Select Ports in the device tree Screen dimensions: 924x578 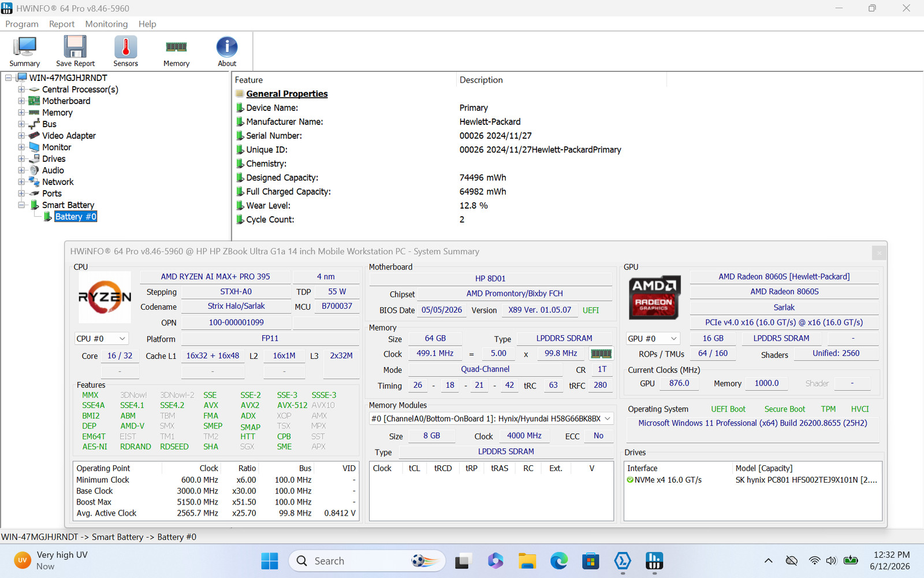52,194
